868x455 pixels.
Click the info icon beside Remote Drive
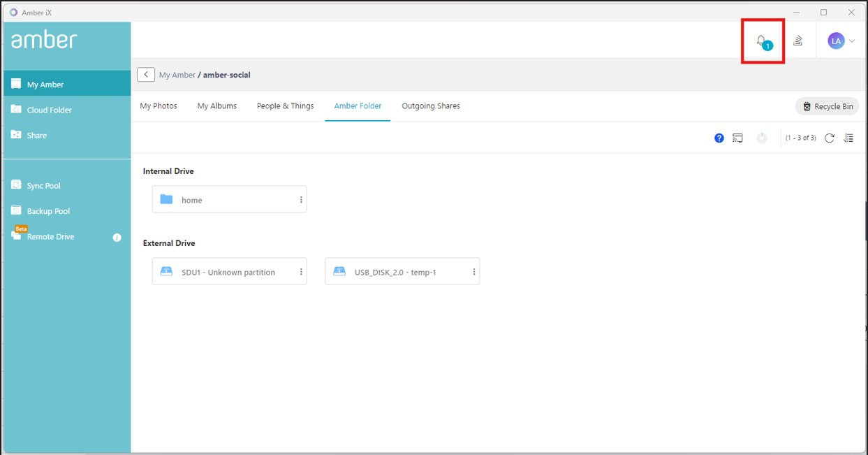pyautogui.click(x=117, y=238)
